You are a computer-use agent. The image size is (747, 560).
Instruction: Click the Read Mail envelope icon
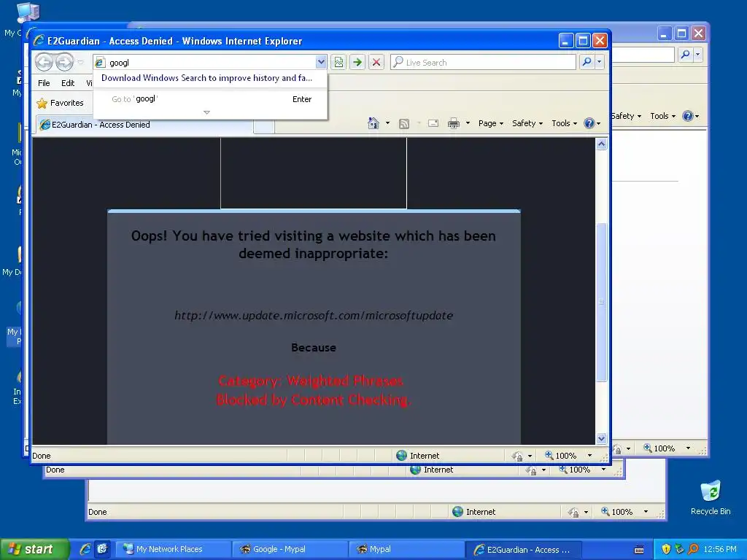433,123
